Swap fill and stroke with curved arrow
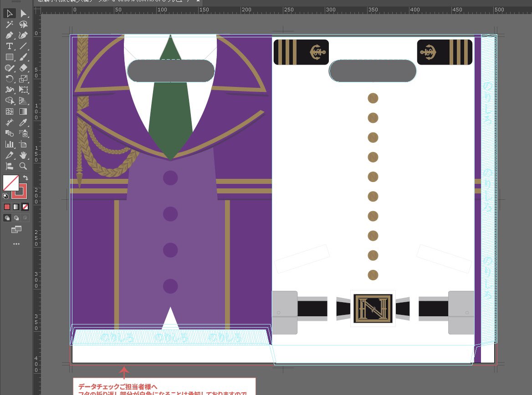This screenshot has height=395, width=532. pos(26,177)
